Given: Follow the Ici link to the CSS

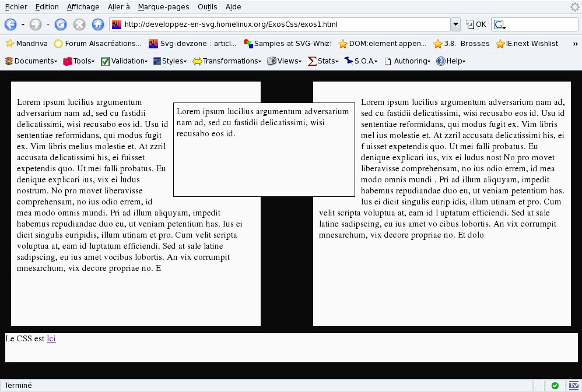Looking at the screenshot, I should coord(51,338).
